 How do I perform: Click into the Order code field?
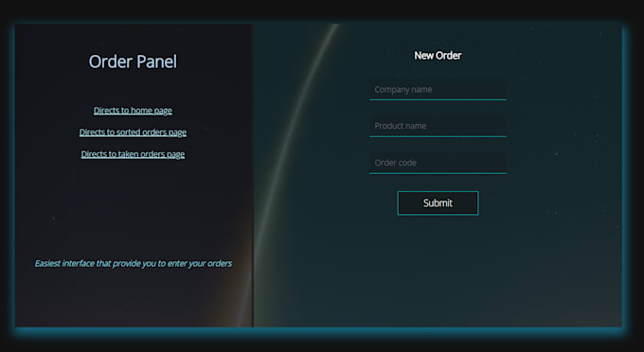(x=438, y=163)
